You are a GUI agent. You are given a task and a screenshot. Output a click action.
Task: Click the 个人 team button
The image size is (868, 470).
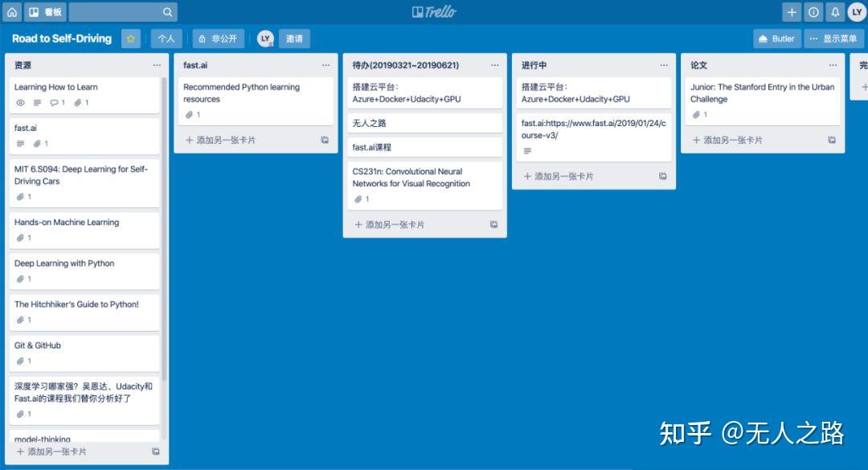pos(166,39)
